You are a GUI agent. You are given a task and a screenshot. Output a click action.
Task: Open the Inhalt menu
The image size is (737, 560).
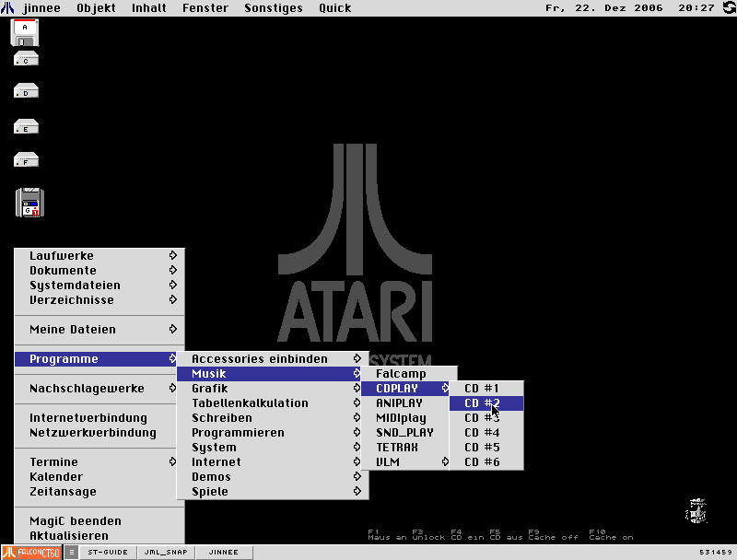[x=149, y=8]
